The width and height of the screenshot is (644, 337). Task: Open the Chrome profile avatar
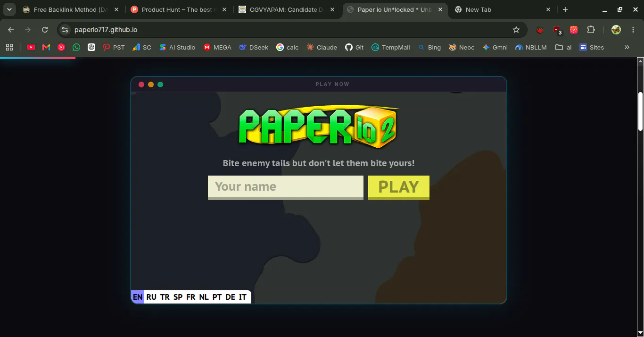pos(616,30)
